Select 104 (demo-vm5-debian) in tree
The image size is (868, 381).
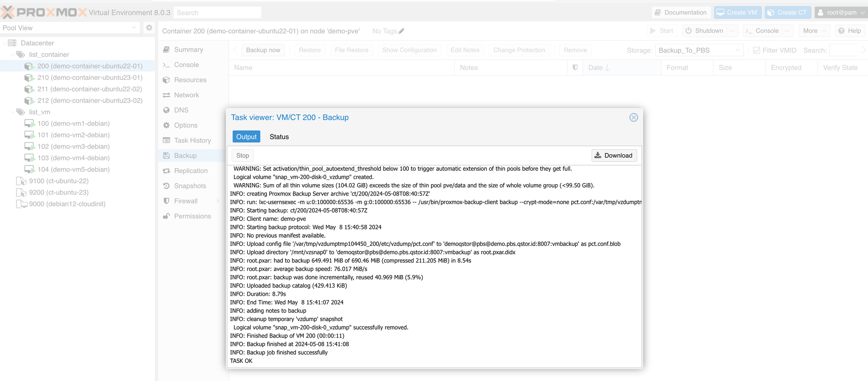[77, 169]
